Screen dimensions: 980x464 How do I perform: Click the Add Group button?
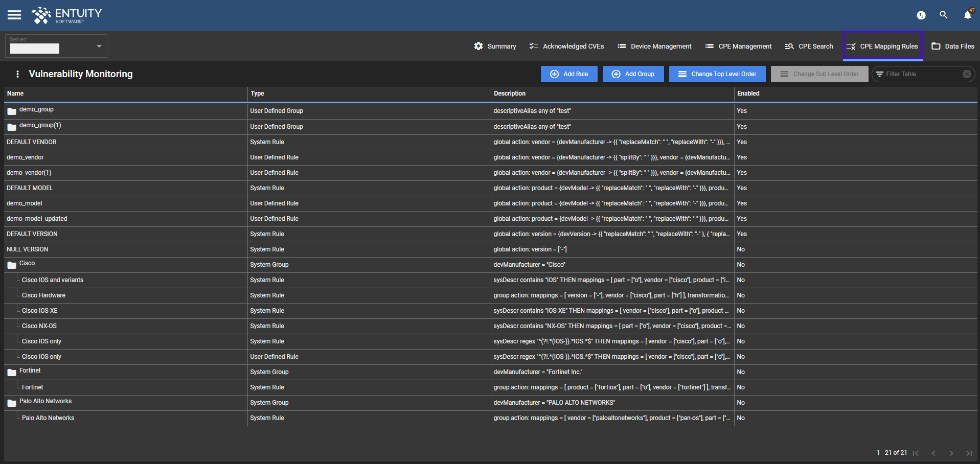click(x=633, y=74)
